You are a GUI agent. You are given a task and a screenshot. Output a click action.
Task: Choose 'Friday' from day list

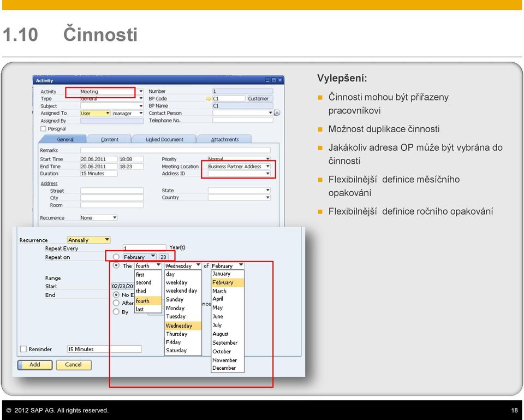(x=183, y=342)
